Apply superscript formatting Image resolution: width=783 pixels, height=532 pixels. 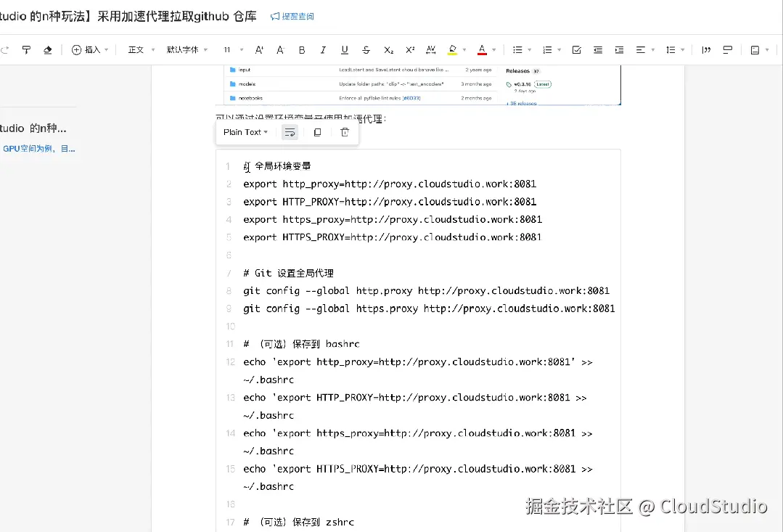pos(410,49)
